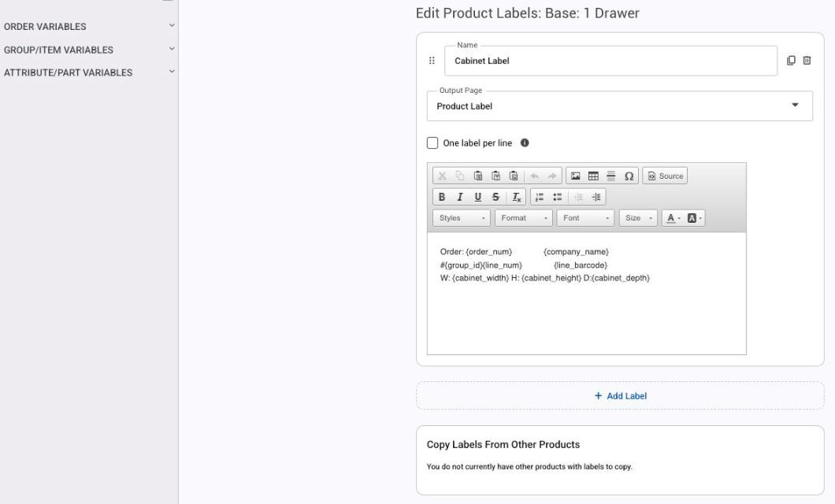Insert a bulleted list
Screen dimensions: 835x504
pos(557,197)
